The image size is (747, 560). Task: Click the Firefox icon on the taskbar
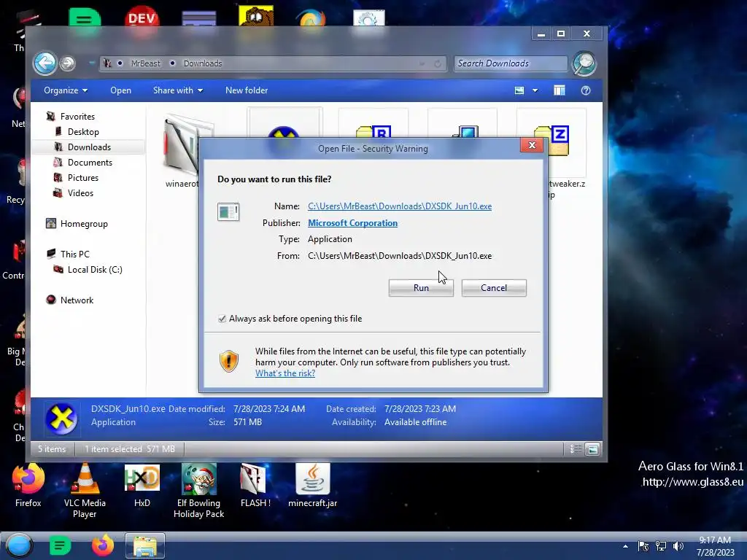pos(102,545)
